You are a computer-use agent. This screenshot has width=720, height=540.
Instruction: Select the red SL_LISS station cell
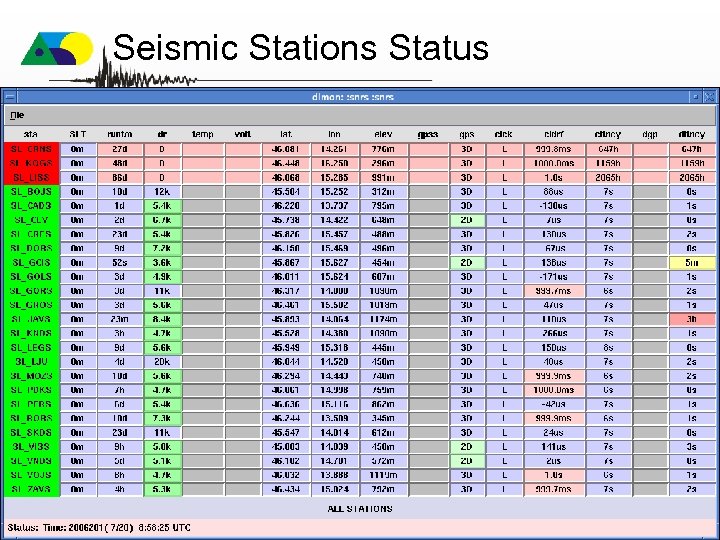tap(32, 178)
